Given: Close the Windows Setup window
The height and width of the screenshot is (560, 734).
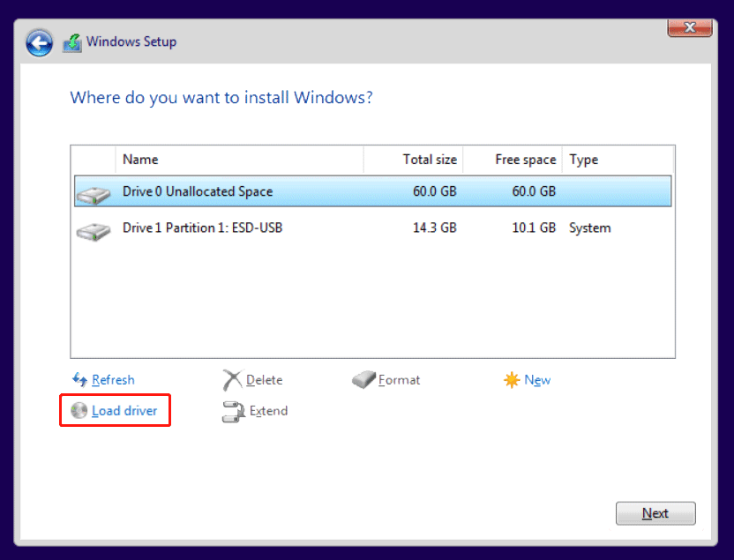Looking at the screenshot, I should (x=690, y=27).
